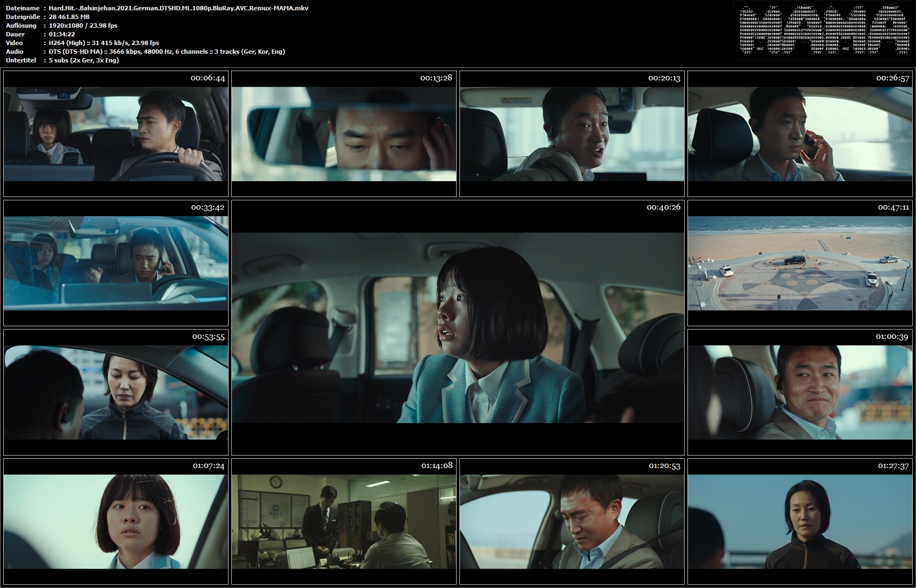Open the thumbnail at 00:13:28
The image size is (916, 588).
pos(344,134)
